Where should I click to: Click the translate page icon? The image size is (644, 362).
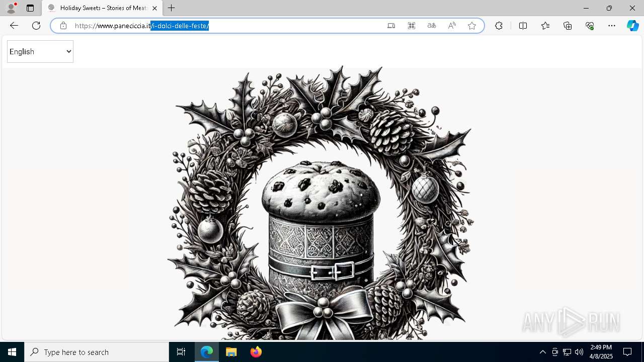[432, 26]
